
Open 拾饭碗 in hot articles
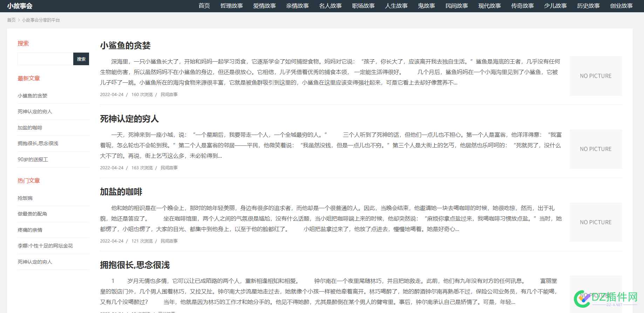click(x=25, y=198)
